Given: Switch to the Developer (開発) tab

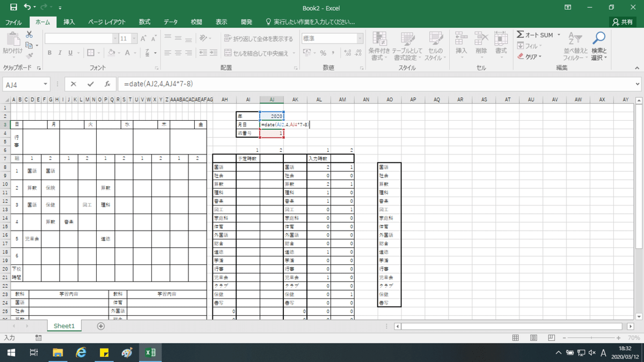Looking at the screenshot, I should pyautogui.click(x=246, y=22).
